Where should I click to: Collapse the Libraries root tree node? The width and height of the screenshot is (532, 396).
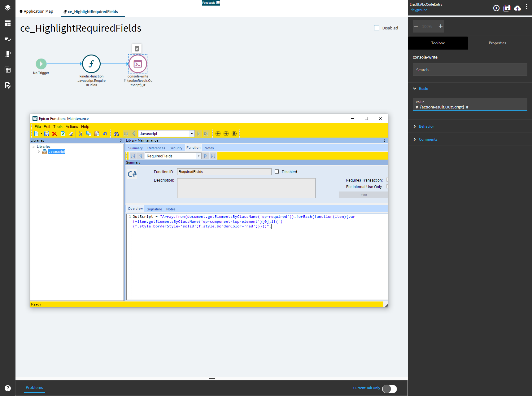pyautogui.click(x=33, y=147)
